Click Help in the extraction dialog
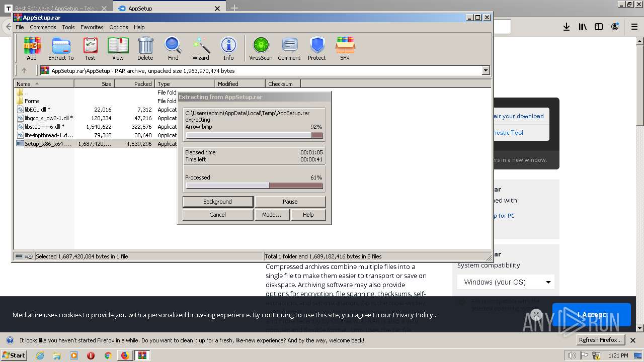Screen dimensions: 644x362 308,215
